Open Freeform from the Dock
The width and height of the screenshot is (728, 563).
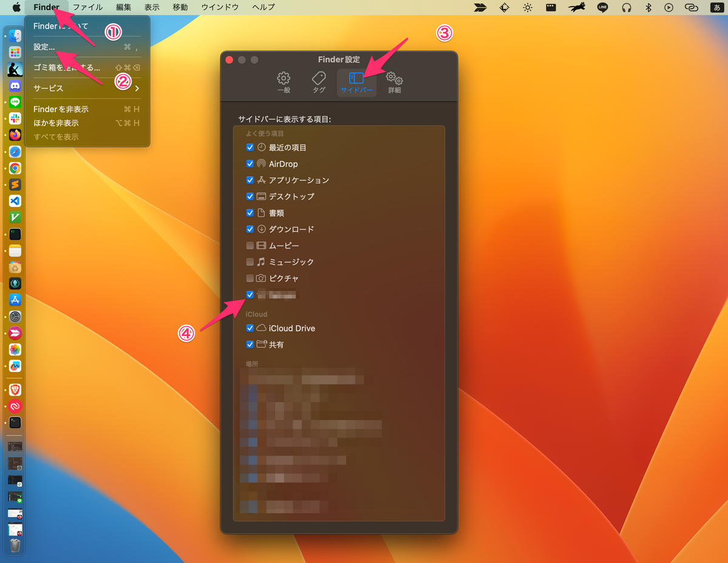pos(15,366)
